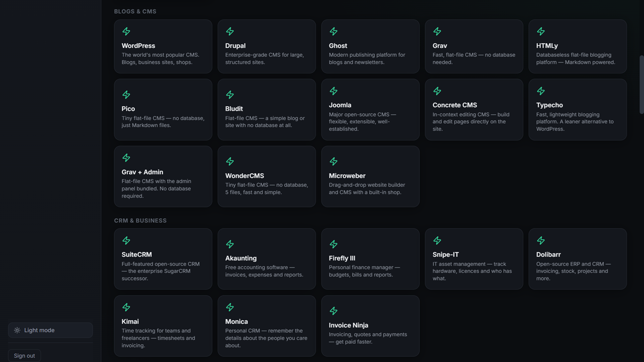Viewport: 644px width, 362px height.
Task: Click the Monica title
Action: 236,321
